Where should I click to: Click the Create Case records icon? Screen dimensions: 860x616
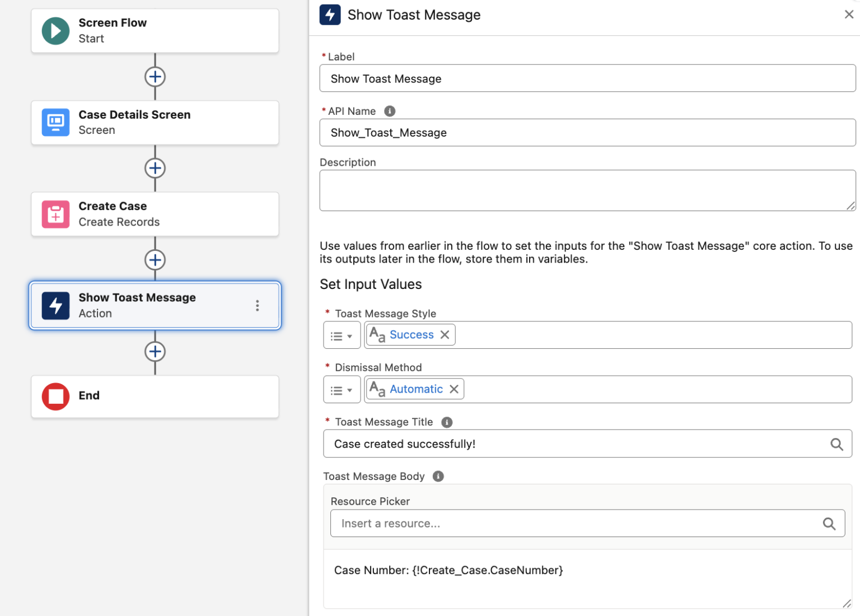pos(55,214)
